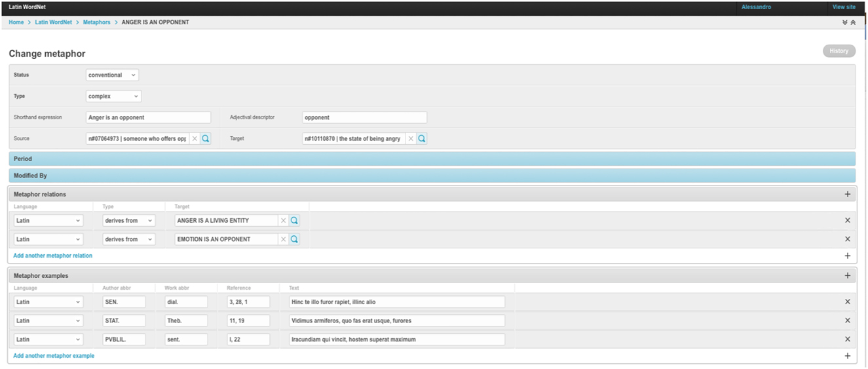
Task: Open first relation's 'derives from' type dropdown
Action: 128,221
